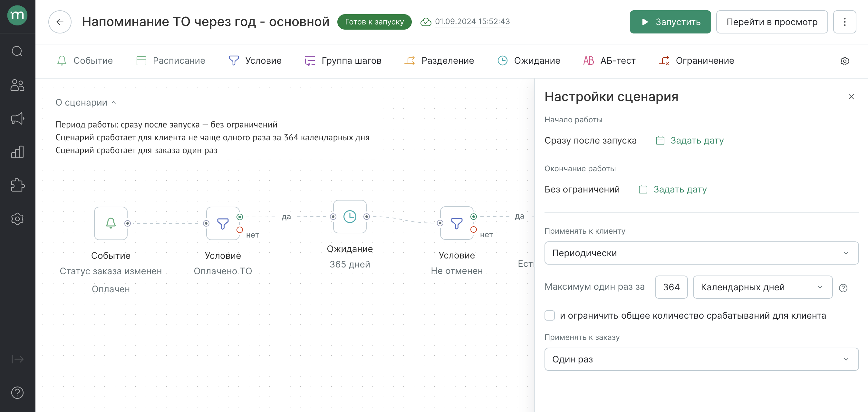This screenshot has height=412, width=868.
Task: Select the Не отменен condition node
Action: coord(457,223)
